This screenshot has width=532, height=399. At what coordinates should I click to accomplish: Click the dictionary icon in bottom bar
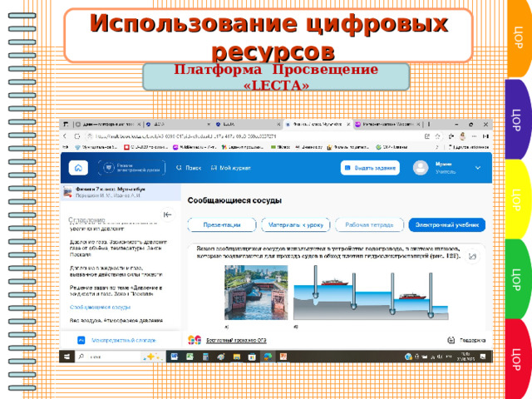pos(81,340)
